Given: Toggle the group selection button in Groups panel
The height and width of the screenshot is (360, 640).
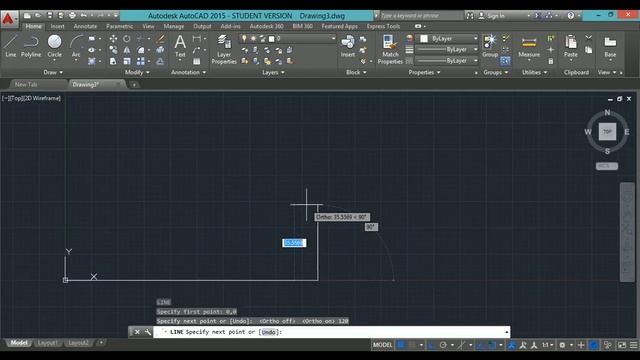Looking at the screenshot, I should click(x=505, y=61).
